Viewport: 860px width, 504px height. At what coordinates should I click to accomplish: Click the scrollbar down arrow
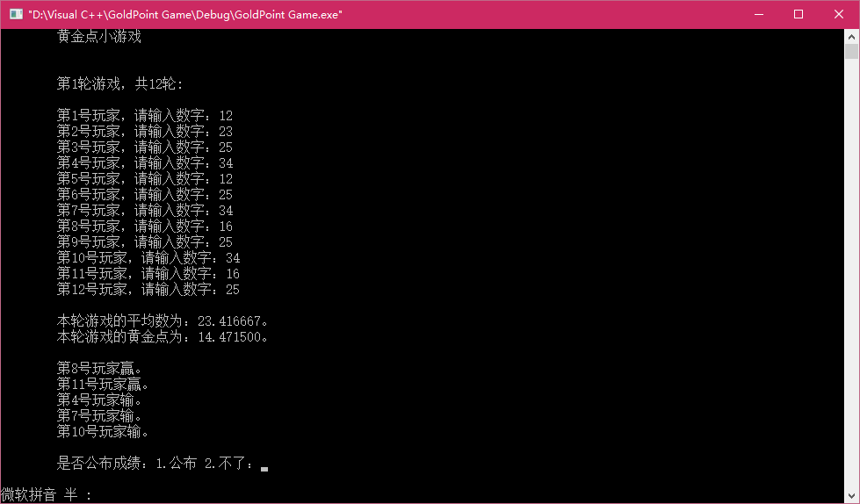[x=851, y=497]
